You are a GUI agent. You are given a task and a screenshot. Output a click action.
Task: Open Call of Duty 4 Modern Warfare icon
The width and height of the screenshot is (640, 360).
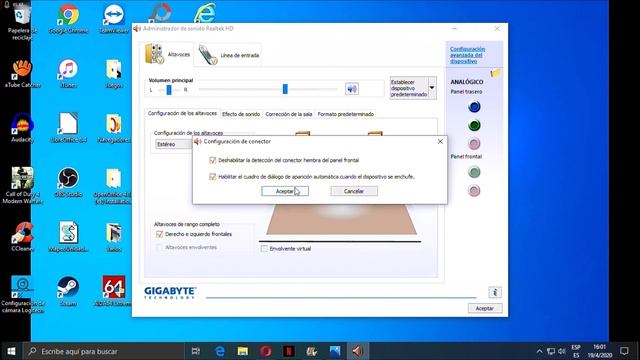[x=22, y=186]
